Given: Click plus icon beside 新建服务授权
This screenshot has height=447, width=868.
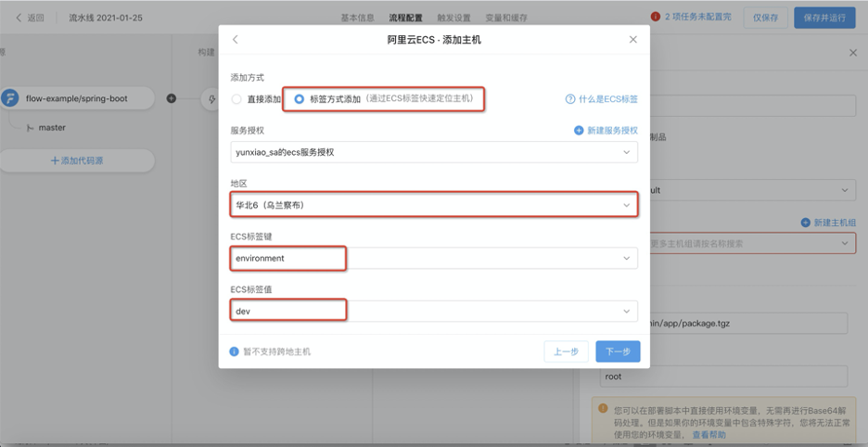Looking at the screenshot, I should (x=579, y=131).
